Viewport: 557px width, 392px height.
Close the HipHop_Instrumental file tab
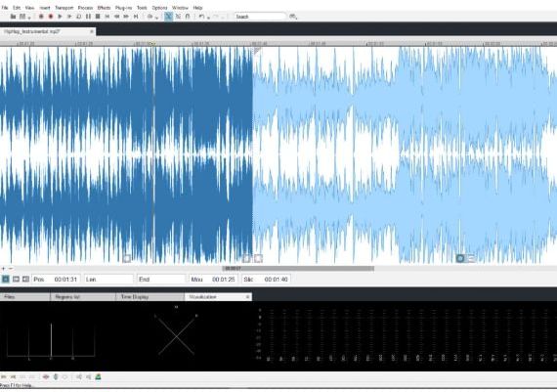click(x=92, y=31)
